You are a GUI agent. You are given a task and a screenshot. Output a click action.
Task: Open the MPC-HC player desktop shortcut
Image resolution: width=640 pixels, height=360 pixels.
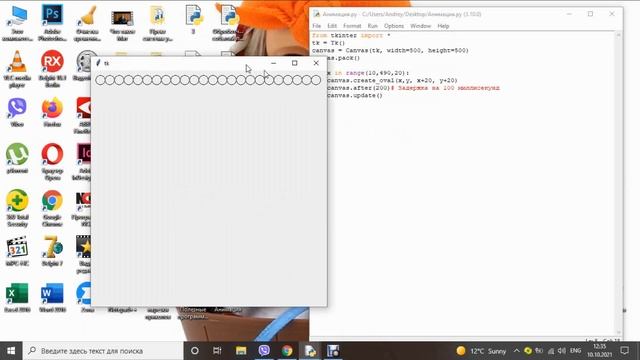tap(17, 251)
